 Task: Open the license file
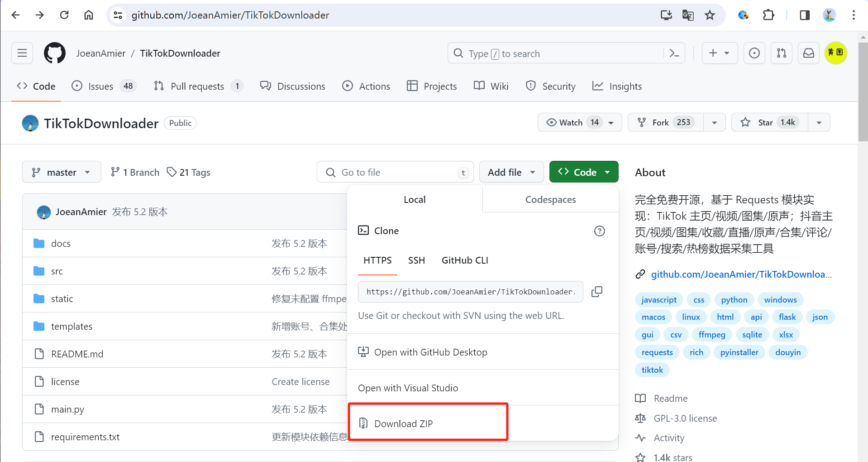65,381
